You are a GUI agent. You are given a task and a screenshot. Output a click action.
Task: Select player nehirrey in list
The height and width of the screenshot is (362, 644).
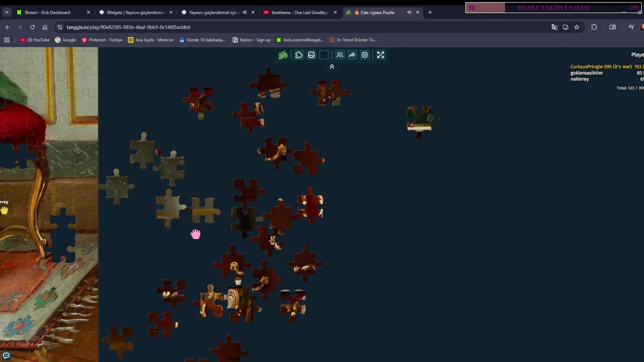pos(580,79)
